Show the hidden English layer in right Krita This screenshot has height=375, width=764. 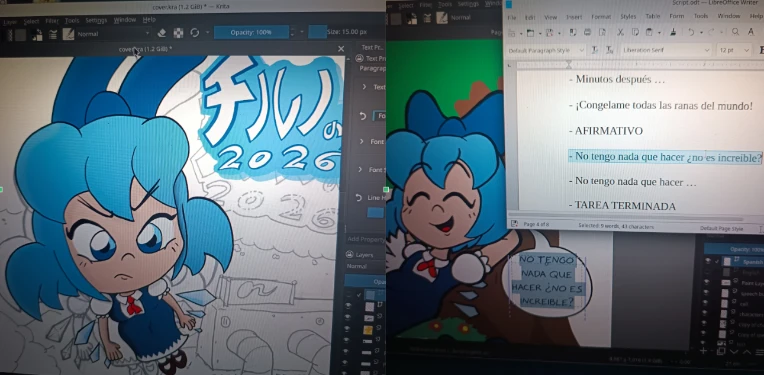[708, 271]
